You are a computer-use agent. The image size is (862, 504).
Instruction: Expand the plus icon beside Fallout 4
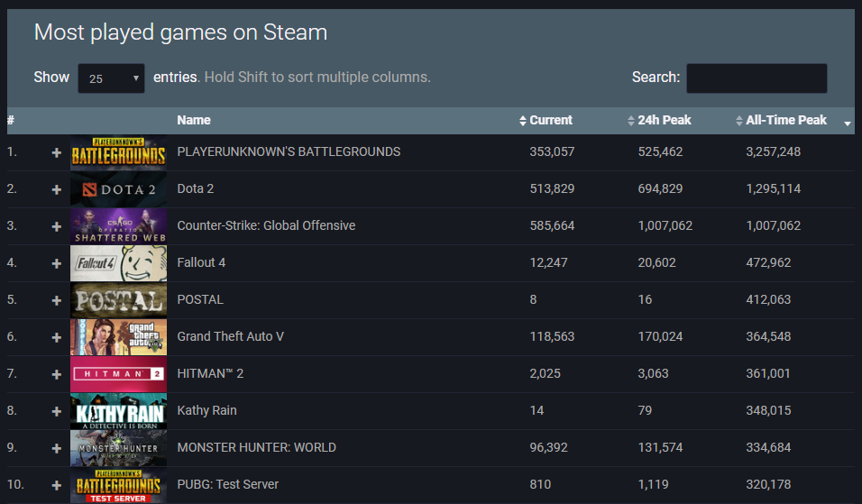(56, 263)
